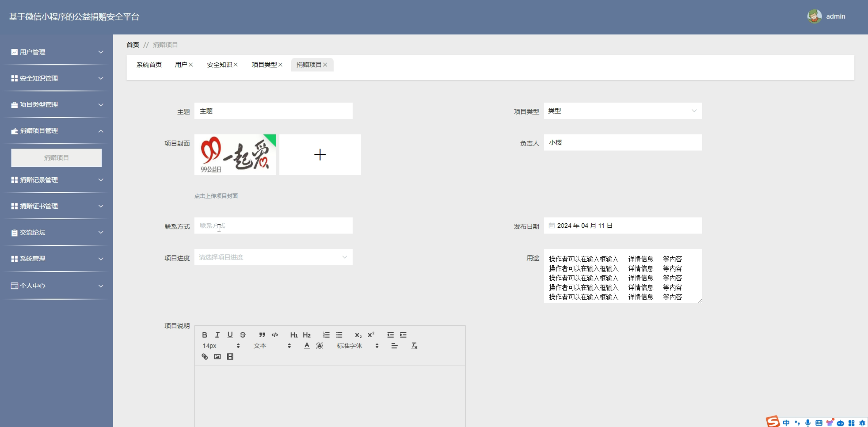The image size is (868, 427).
Task: Switch to the 安全知识 tab
Action: (x=219, y=65)
